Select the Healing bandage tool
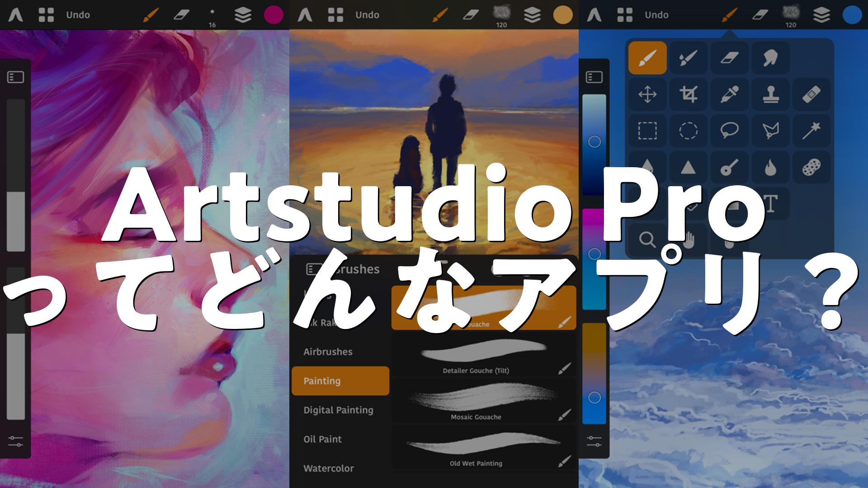This screenshot has height=488, width=868. 811,94
